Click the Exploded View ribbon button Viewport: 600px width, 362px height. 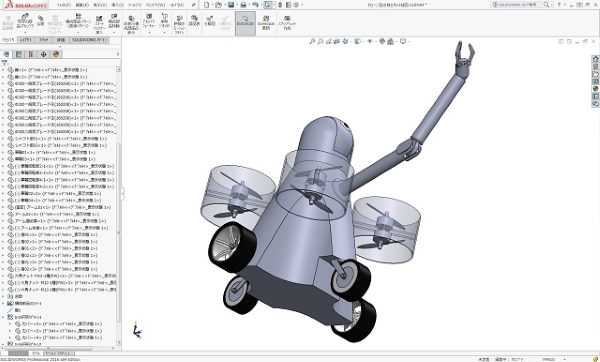(209, 24)
